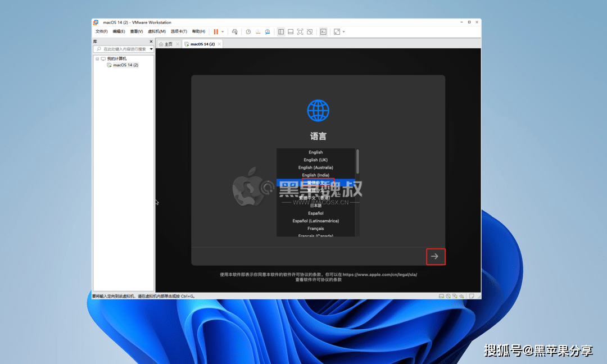This screenshot has width=607, height=364.
Task: Open the library search filter dropdown arrow
Action: coord(151,49)
